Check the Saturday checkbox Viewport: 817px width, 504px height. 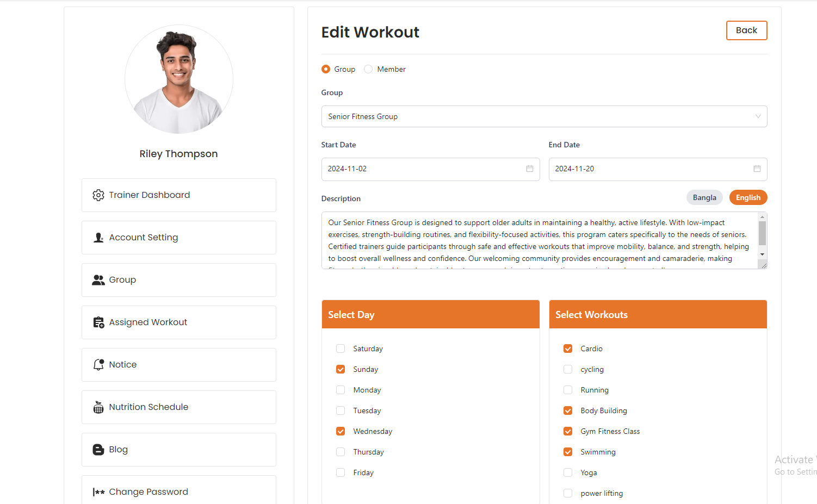341,349
